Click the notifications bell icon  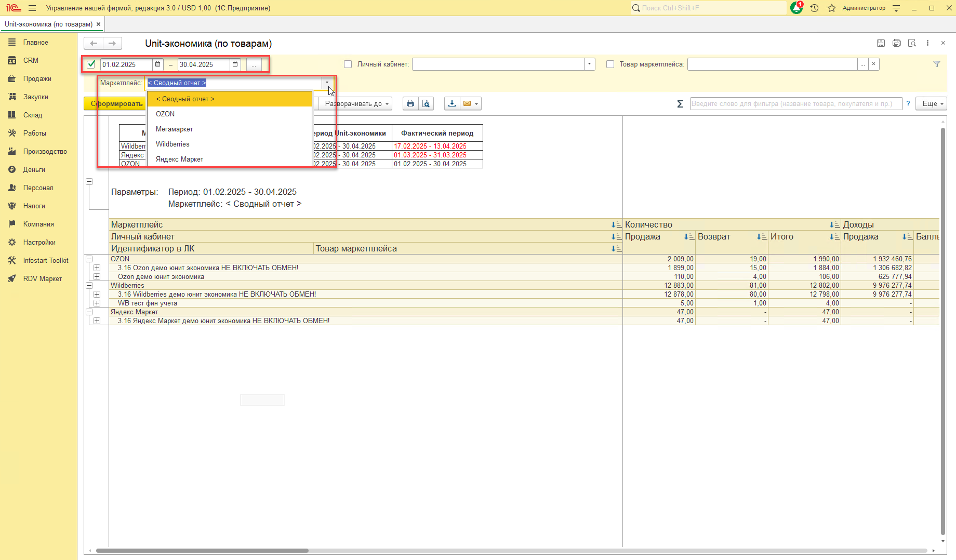tap(796, 8)
